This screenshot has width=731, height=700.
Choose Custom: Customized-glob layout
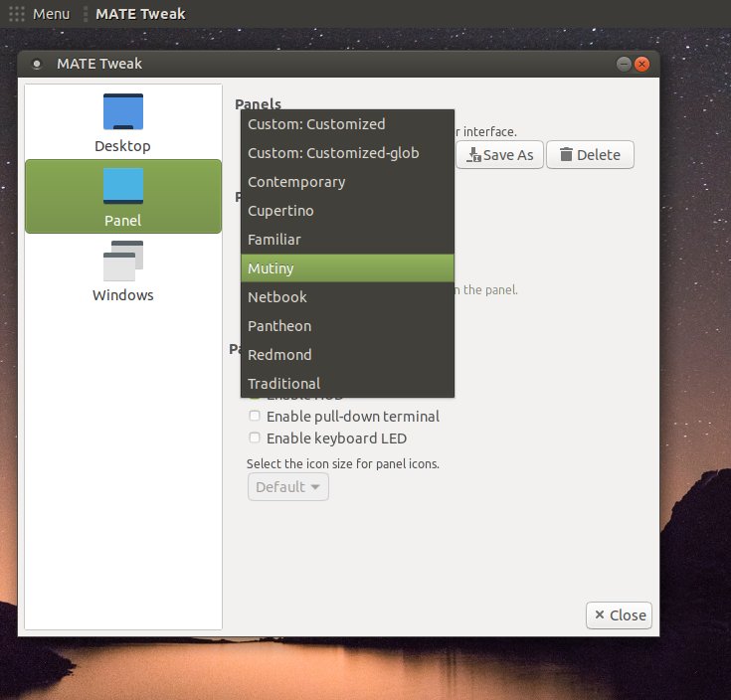(x=347, y=153)
